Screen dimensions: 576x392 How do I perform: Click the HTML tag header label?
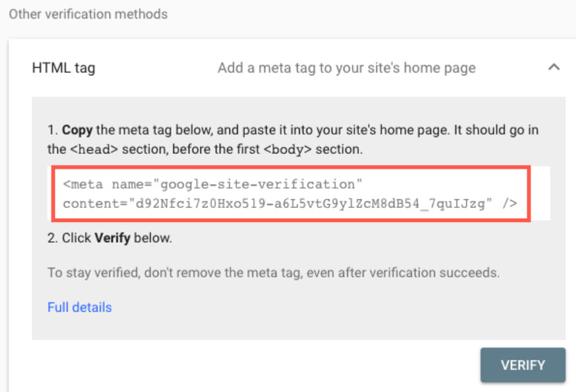coord(63,68)
